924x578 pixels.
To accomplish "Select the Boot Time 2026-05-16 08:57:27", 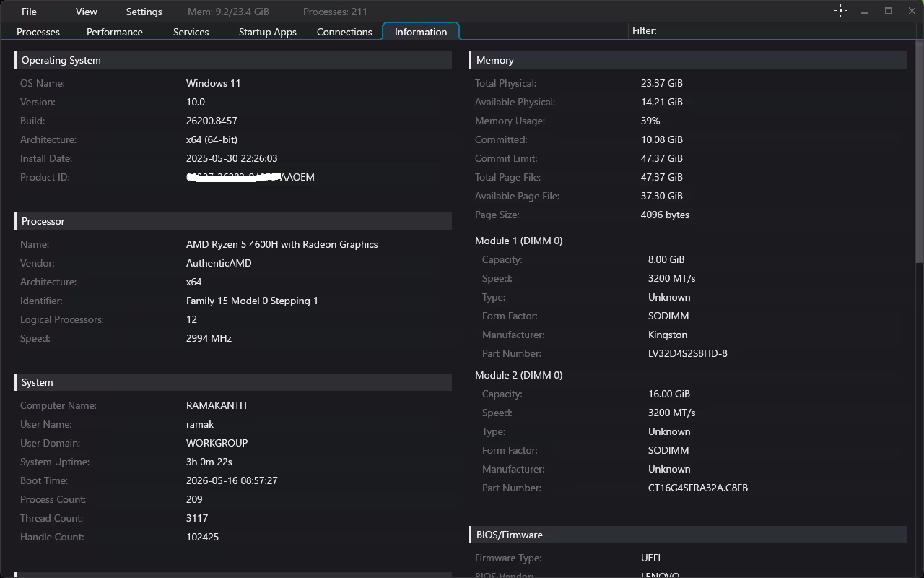I will click(232, 480).
